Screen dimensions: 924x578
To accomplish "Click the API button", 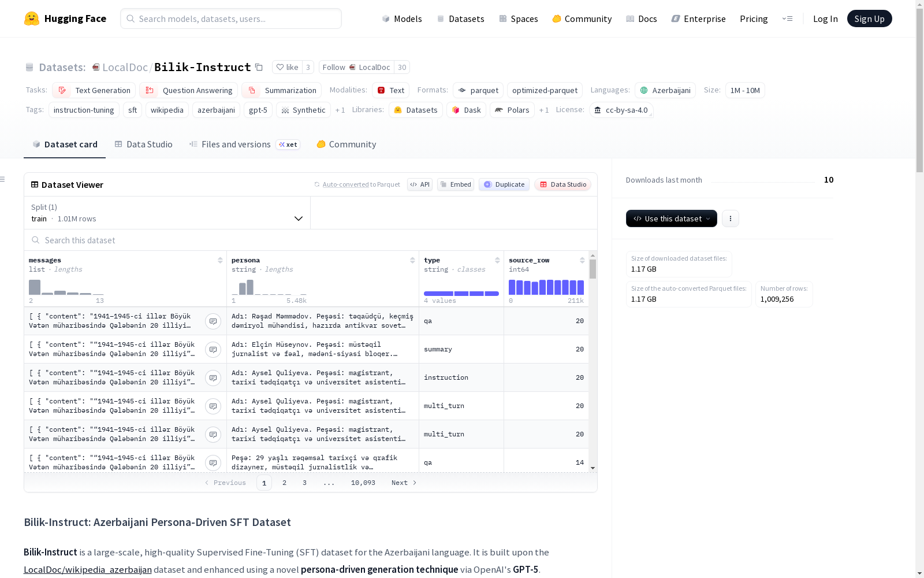I will click(420, 184).
